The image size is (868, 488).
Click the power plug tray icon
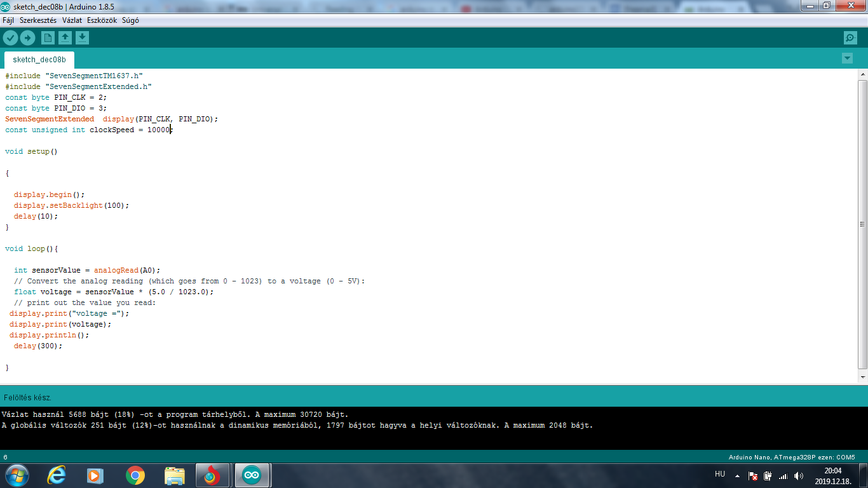point(768,475)
